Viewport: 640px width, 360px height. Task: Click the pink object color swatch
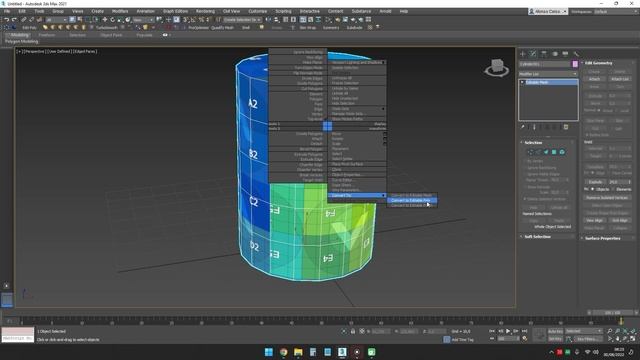575,64
